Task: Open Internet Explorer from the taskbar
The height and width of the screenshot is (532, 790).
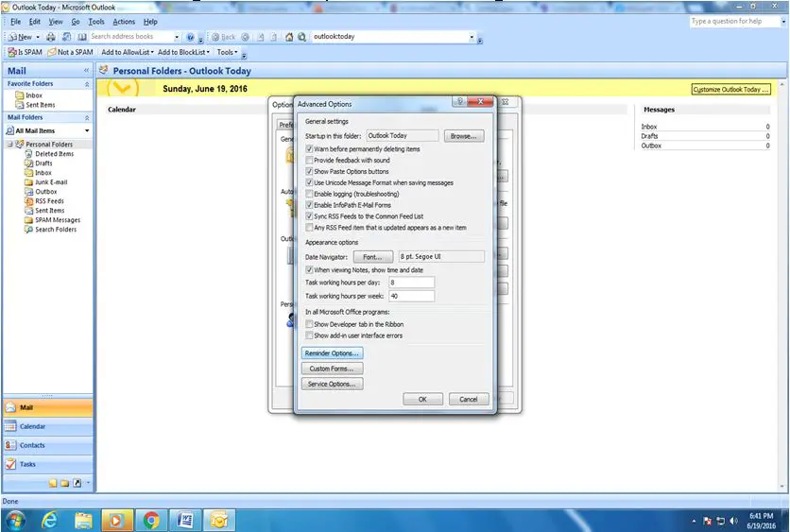Action: (49, 520)
